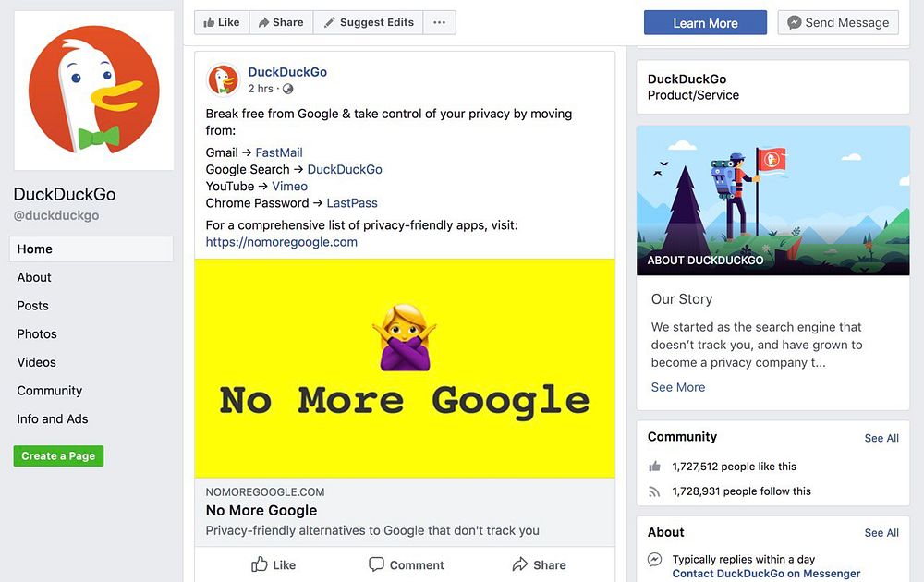The width and height of the screenshot is (924, 582).
Task: Click the green Create a Page button
Action: (x=58, y=456)
